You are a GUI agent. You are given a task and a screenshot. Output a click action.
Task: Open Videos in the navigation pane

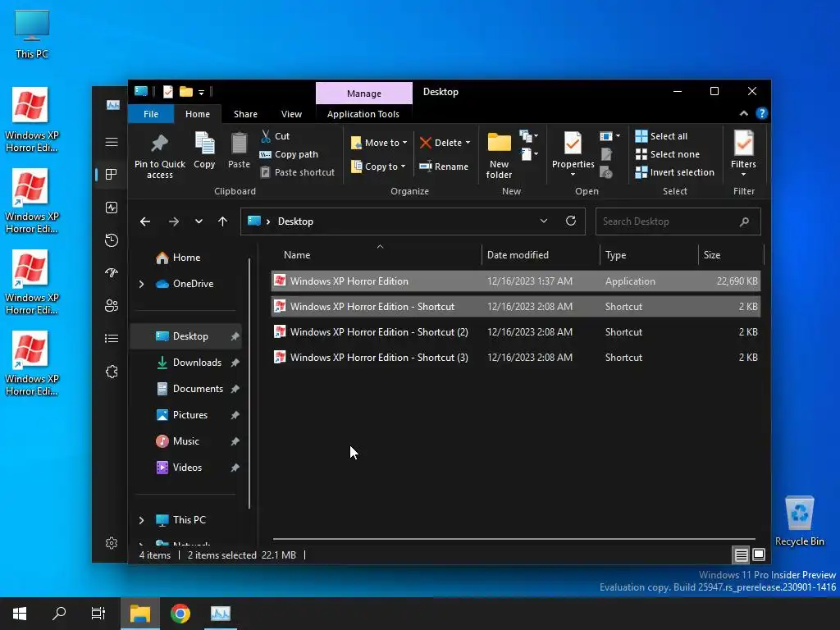186,468
